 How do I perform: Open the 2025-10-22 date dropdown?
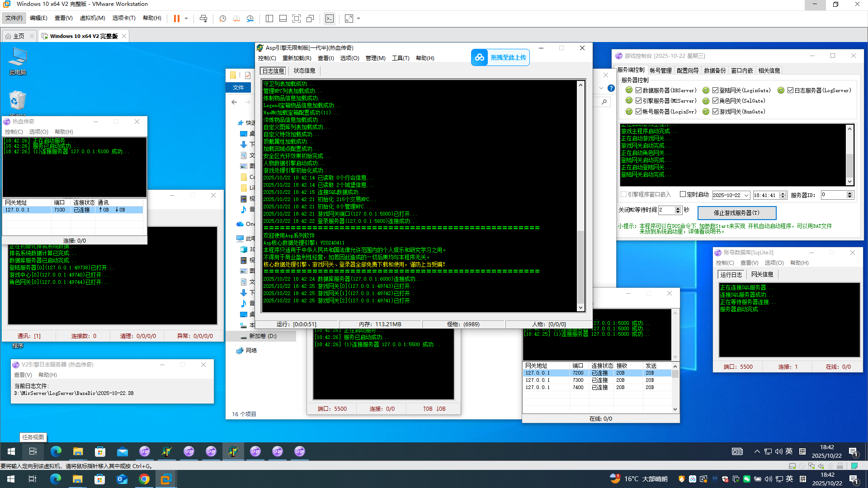746,195
